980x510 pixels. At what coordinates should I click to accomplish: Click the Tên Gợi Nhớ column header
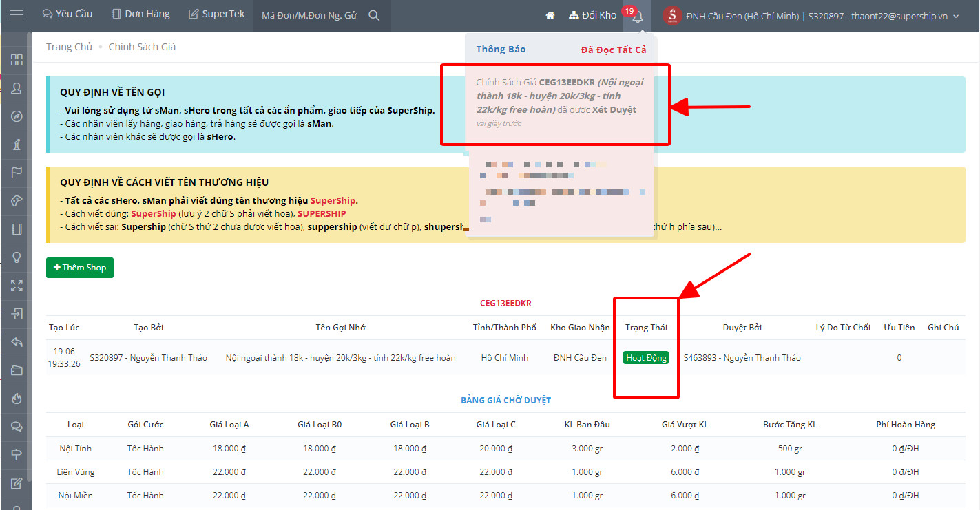pyautogui.click(x=340, y=328)
